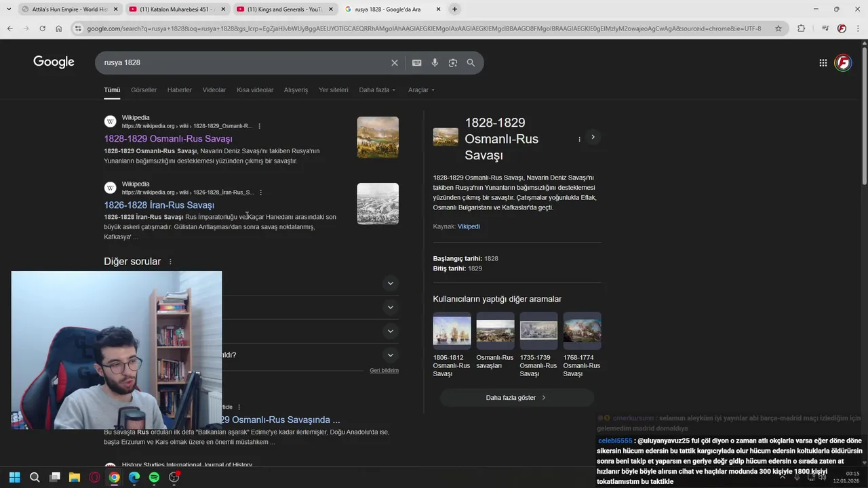
Task: Go to Google homepage logo
Action: pyautogui.click(x=54, y=62)
